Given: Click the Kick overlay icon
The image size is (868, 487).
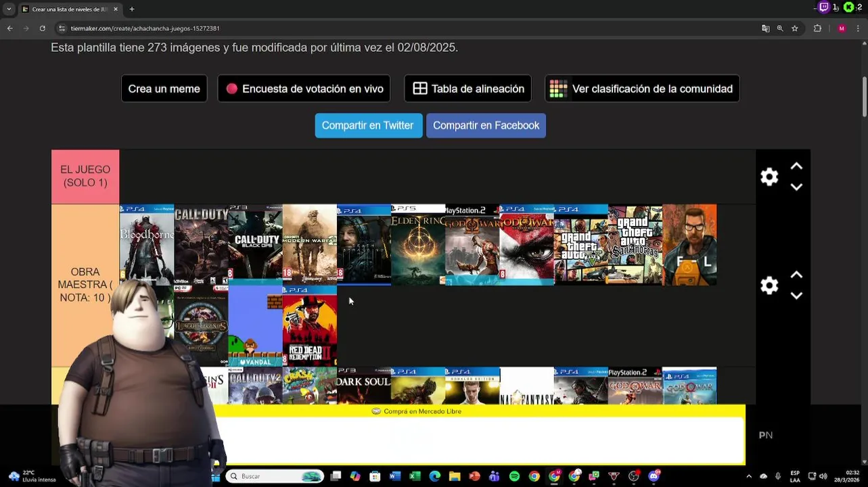Looking at the screenshot, I should [848, 7].
